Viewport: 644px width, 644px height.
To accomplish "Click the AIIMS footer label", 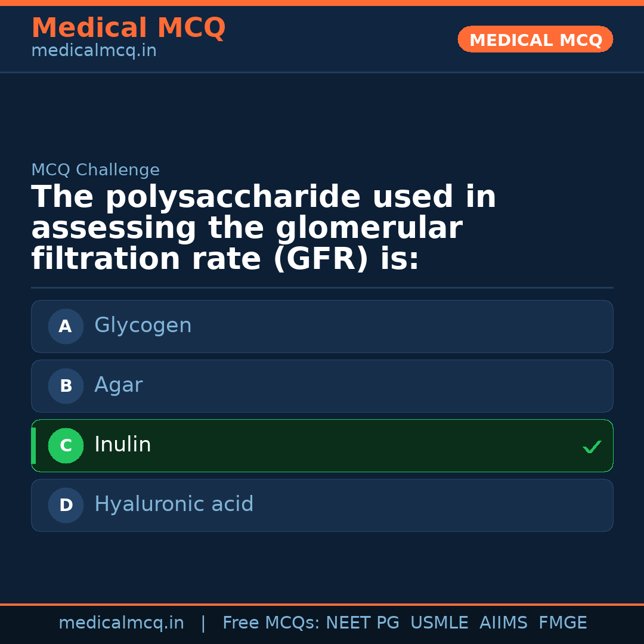I will point(503,623).
